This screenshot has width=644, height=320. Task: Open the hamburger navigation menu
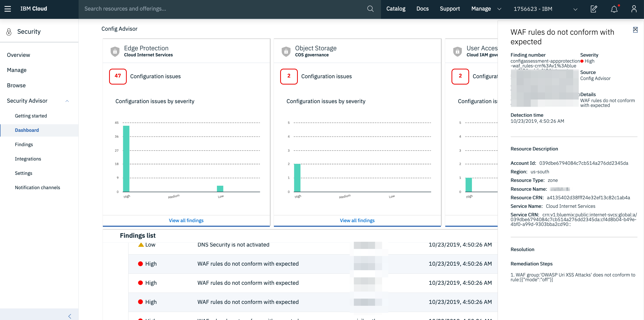[x=8, y=9]
